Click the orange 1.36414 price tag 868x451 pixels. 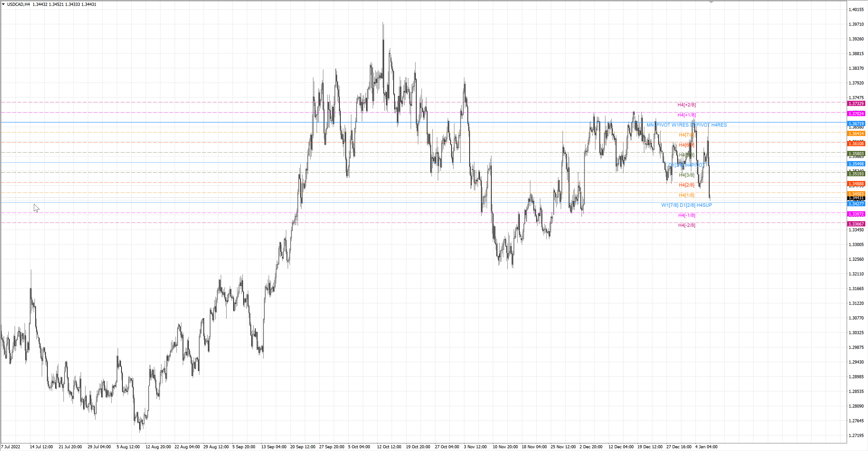coord(856,134)
